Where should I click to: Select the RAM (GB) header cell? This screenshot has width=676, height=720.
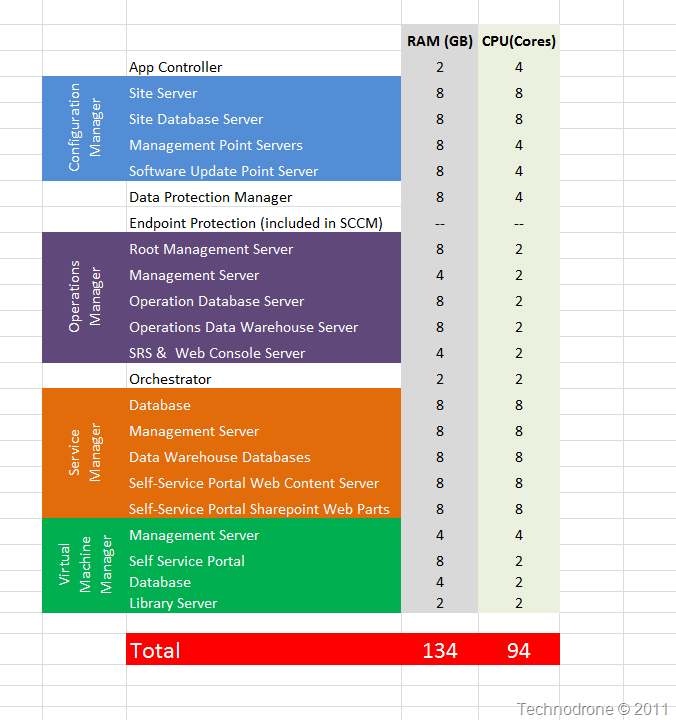(x=440, y=38)
